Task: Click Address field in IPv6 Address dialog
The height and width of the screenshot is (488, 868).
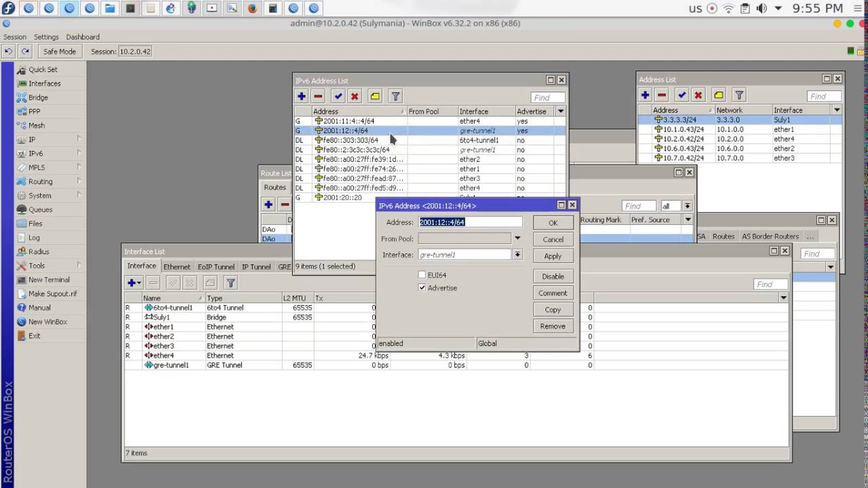Action: click(470, 222)
